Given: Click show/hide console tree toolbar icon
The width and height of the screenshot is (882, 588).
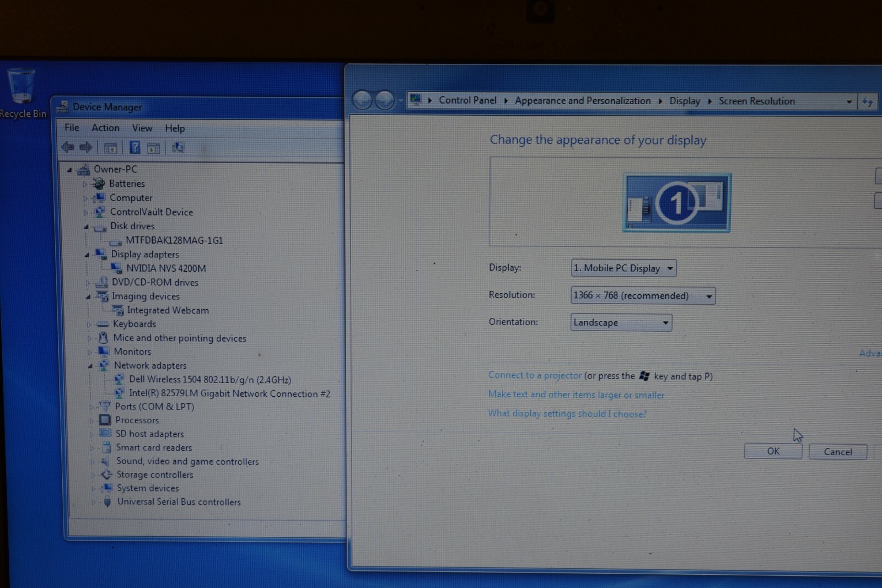Looking at the screenshot, I should 111,148.
